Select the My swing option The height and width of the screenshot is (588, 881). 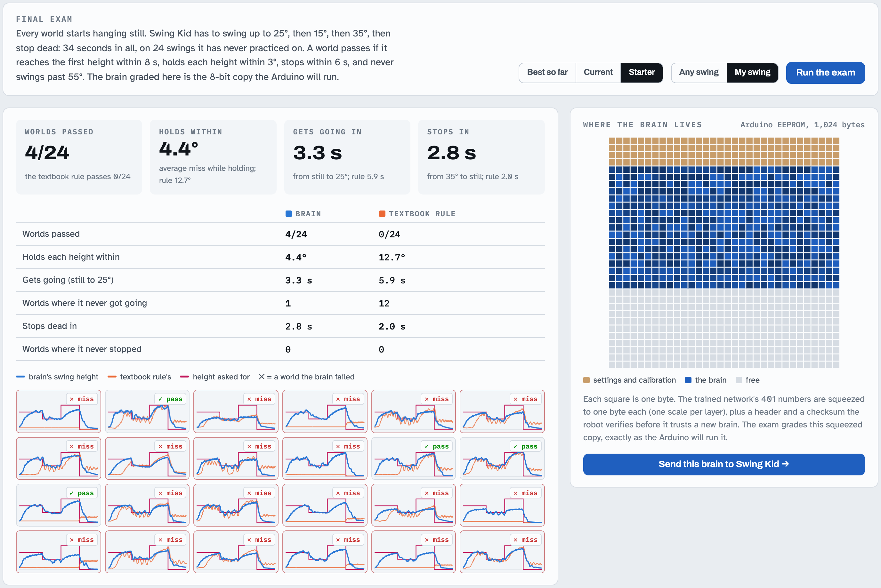click(x=752, y=72)
